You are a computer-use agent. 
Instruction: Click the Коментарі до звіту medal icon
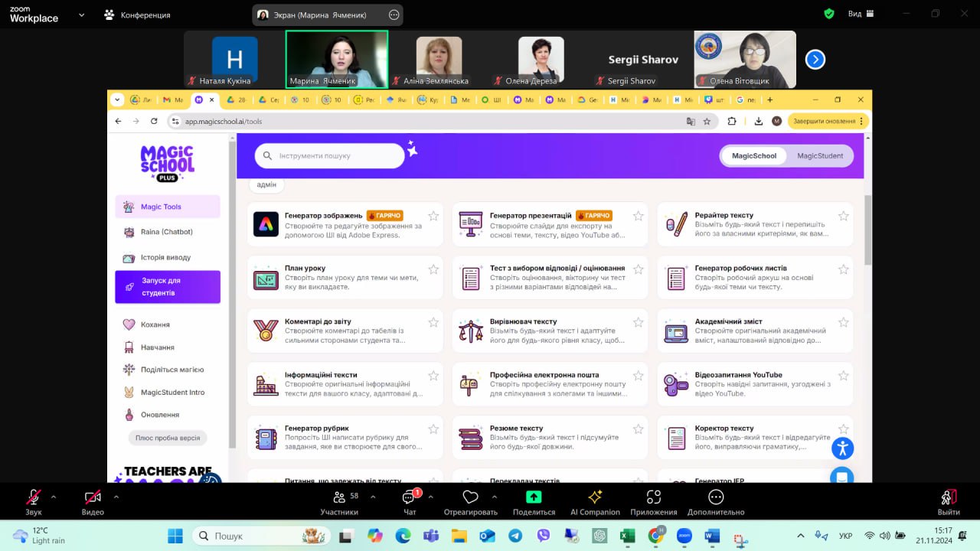266,331
